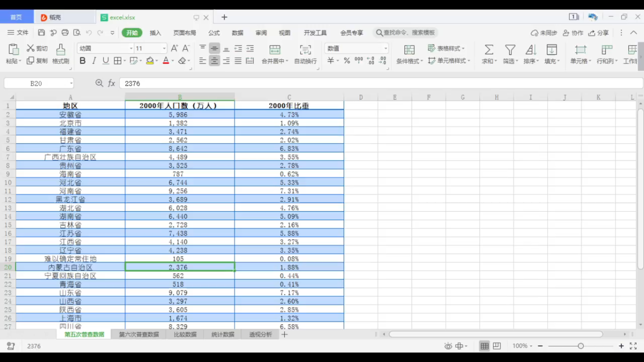The width and height of the screenshot is (644, 362).
Task: Click the 未同步 sync status button
Action: tap(544, 33)
